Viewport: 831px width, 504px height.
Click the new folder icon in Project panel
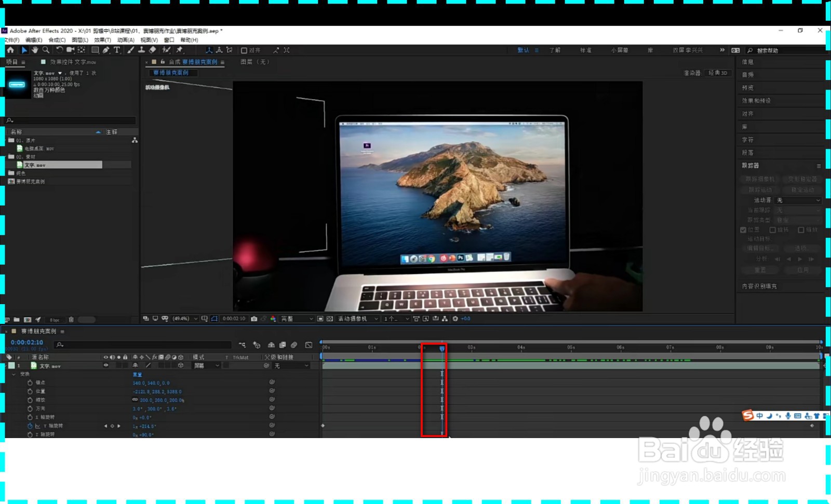tap(17, 320)
